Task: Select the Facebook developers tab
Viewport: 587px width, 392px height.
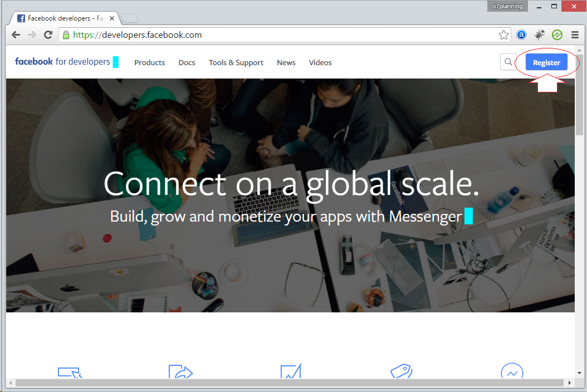Action: pyautogui.click(x=66, y=18)
